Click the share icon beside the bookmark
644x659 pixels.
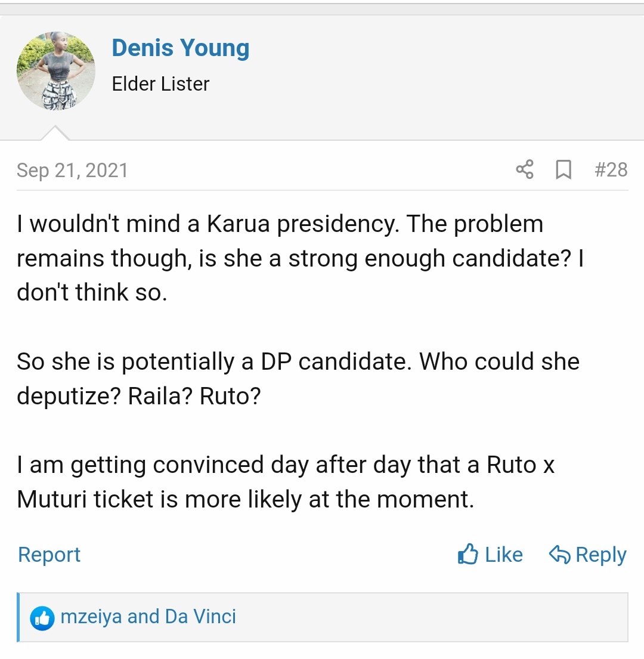click(525, 170)
